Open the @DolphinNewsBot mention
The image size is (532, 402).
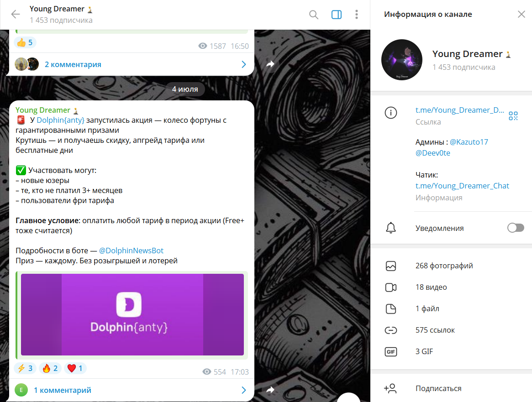pyautogui.click(x=131, y=251)
